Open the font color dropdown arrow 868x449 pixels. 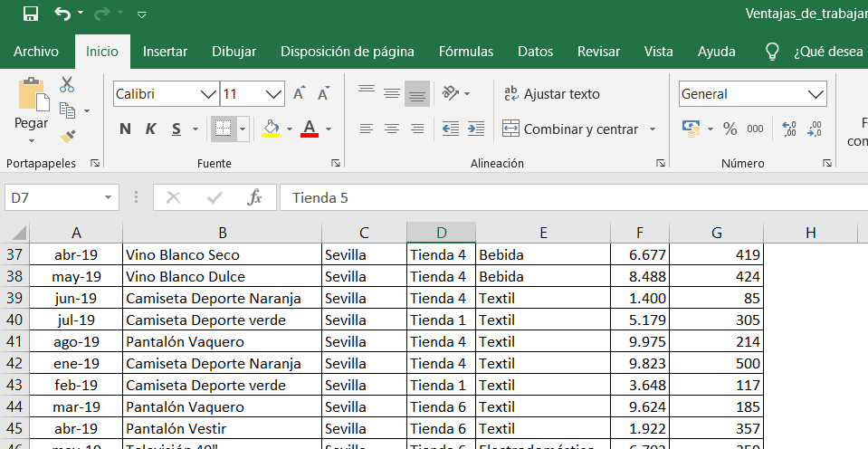(329, 129)
